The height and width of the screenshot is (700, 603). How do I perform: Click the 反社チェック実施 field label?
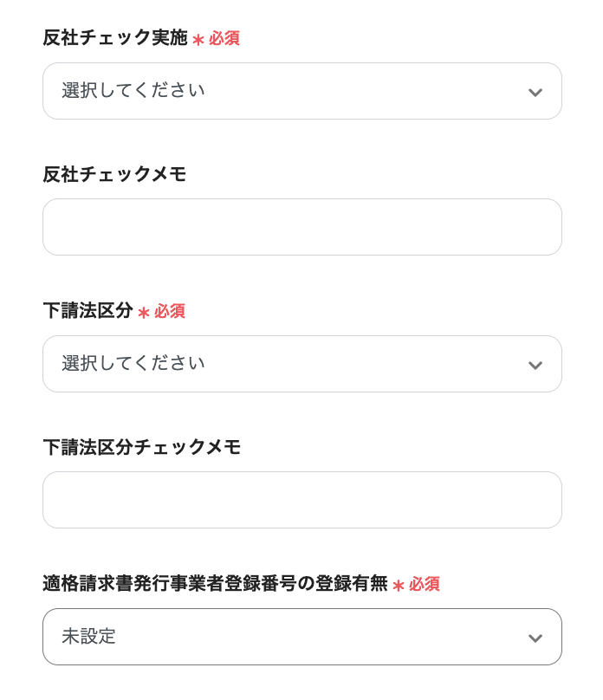(114, 38)
